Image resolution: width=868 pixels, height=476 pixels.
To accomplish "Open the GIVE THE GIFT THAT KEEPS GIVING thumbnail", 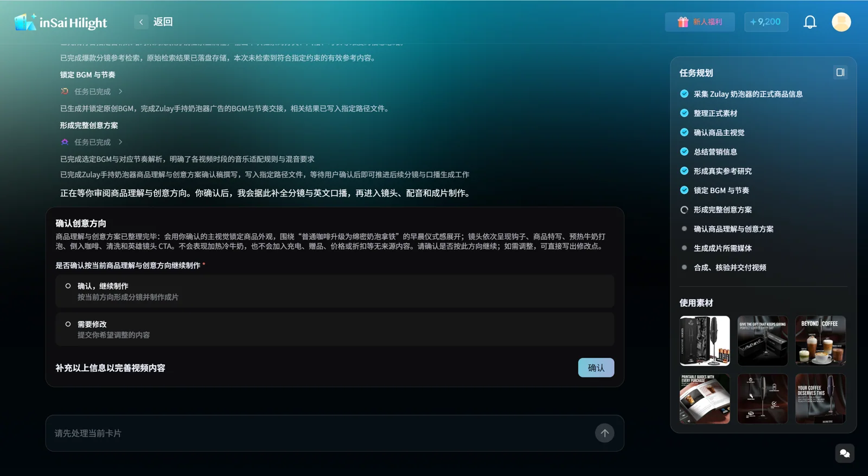I will (762, 340).
